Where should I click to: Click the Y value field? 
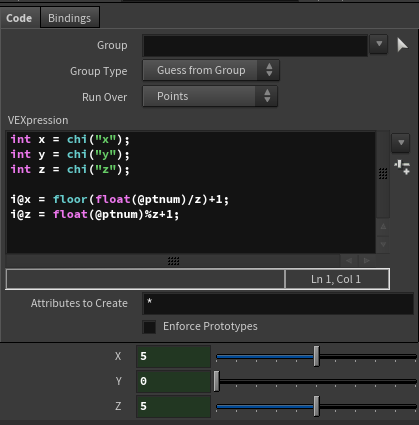tap(173, 381)
